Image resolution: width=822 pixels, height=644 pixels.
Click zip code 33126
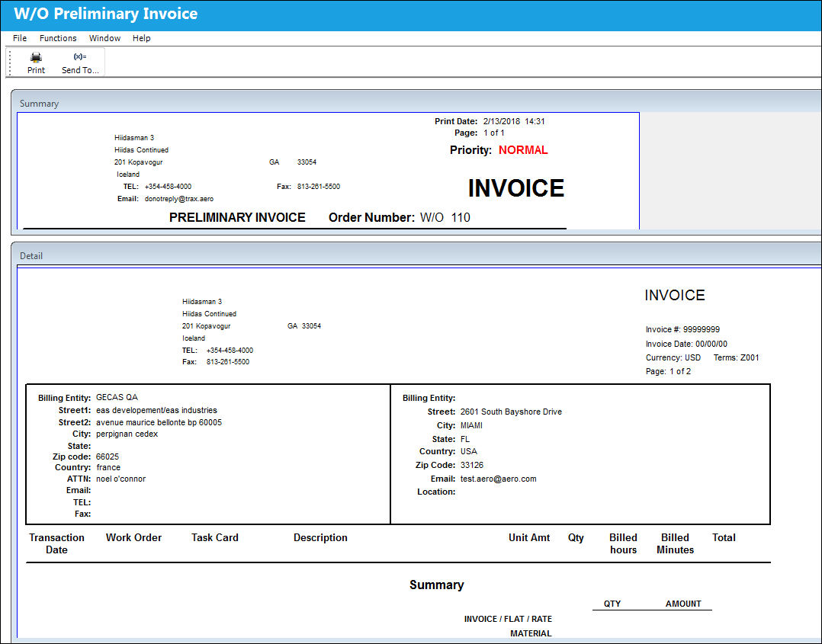coord(472,465)
